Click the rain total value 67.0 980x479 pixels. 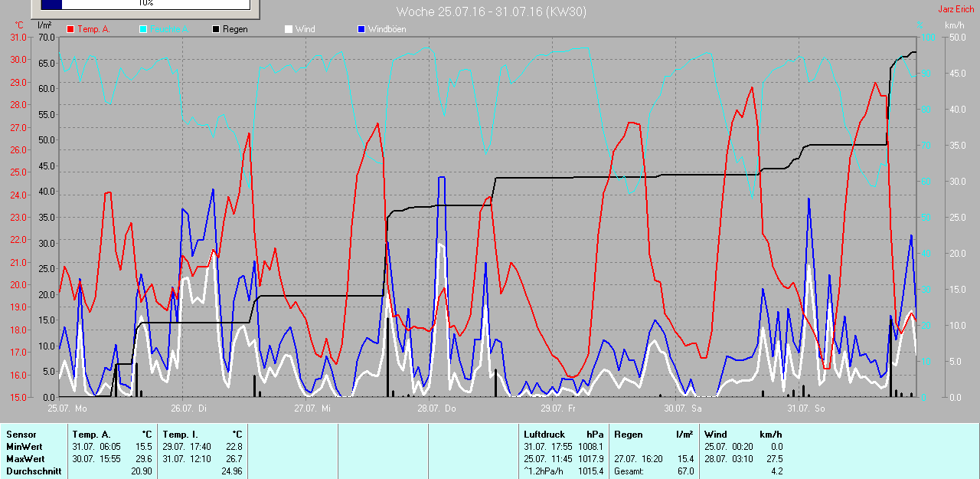(684, 471)
